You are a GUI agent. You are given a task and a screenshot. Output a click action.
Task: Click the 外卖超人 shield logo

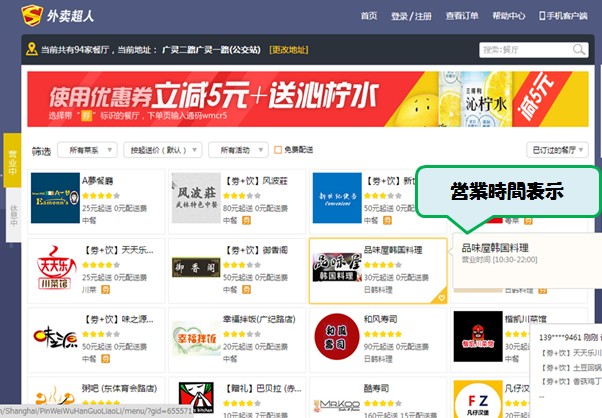point(32,15)
